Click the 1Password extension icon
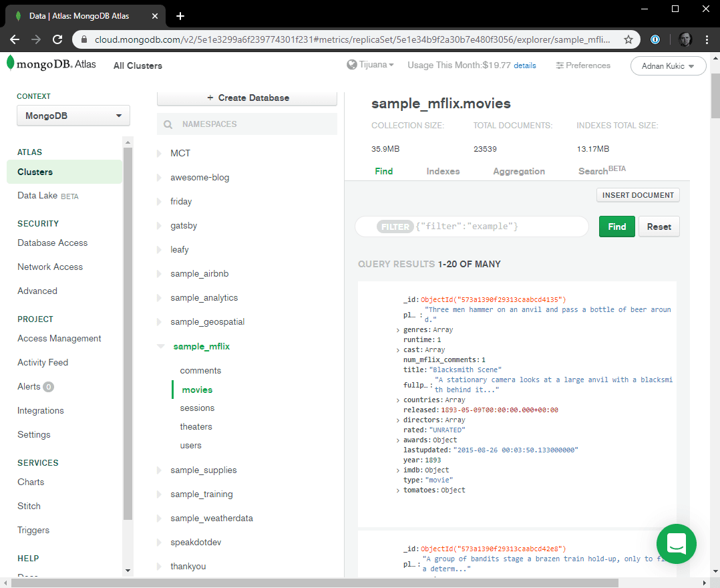Image resolution: width=720 pixels, height=588 pixels. pos(656,39)
